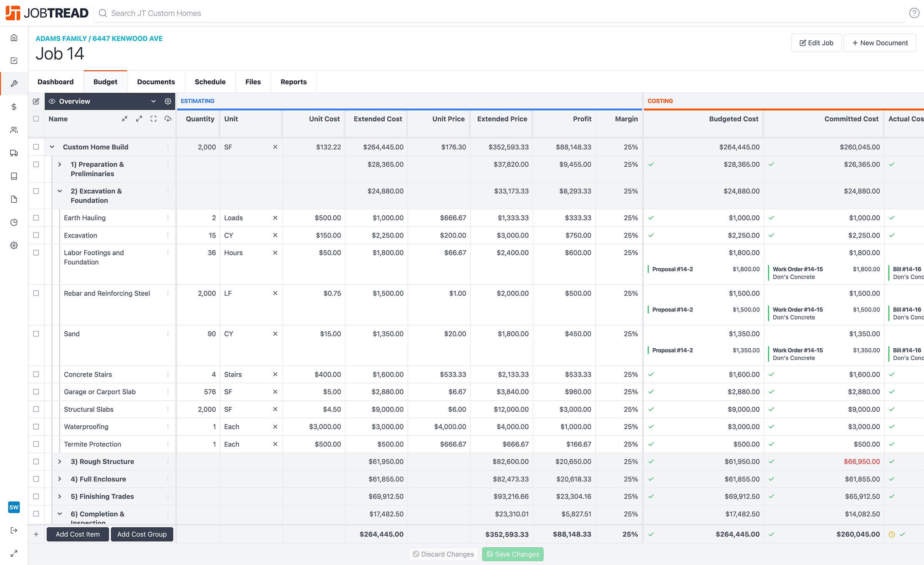924x565 pixels.
Task: Click the collapse all rows icon
Action: point(124,119)
